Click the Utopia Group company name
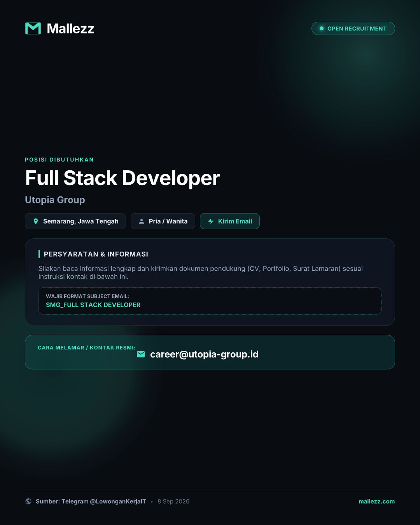 [x=55, y=200]
